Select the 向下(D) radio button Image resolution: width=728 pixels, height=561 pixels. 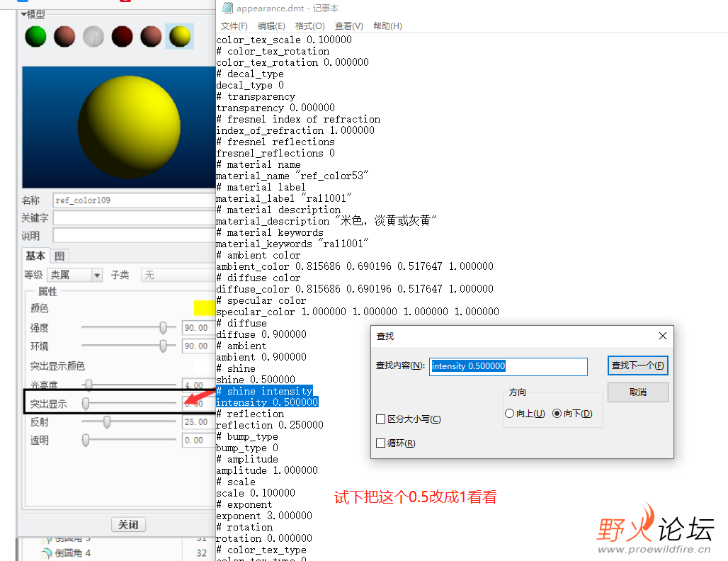click(x=557, y=414)
